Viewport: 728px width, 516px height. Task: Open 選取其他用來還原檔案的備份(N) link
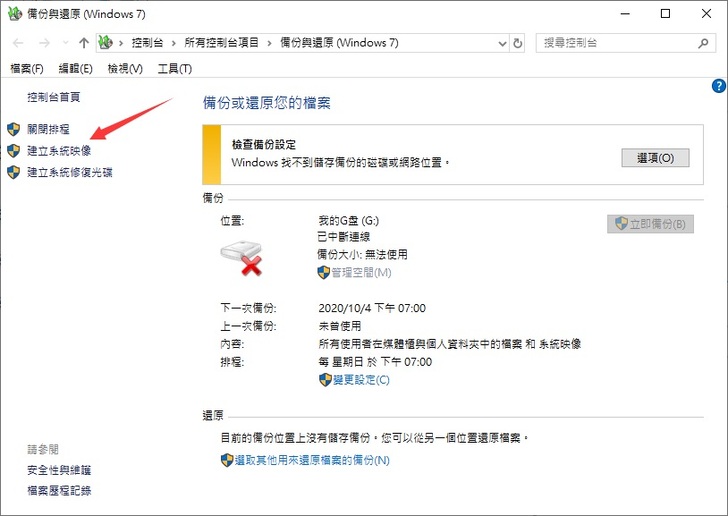click(x=312, y=460)
